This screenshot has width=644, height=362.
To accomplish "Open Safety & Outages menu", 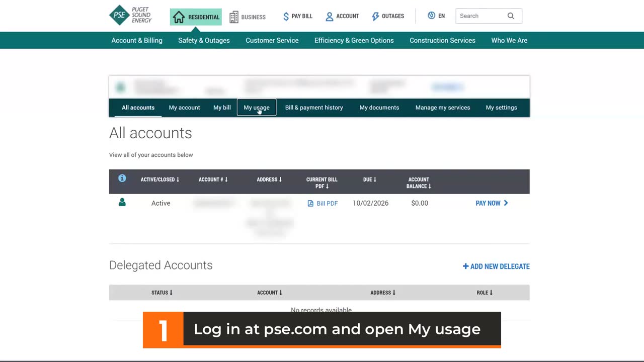I will [x=204, y=40].
